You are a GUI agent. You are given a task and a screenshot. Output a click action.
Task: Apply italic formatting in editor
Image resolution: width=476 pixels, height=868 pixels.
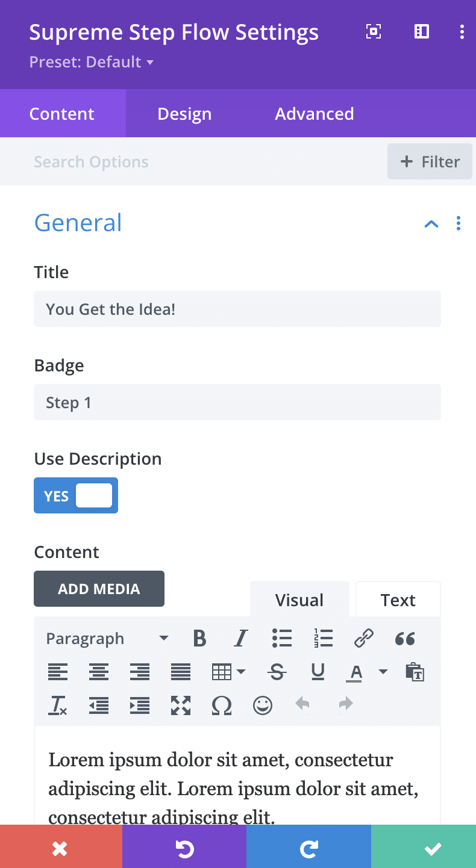pyautogui.click(x=241, y=638)
